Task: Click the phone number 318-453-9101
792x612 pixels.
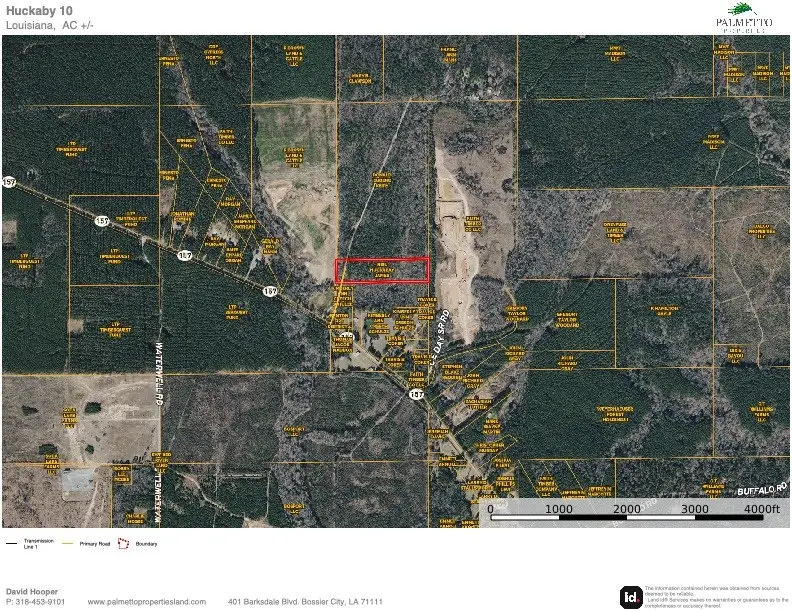Action: tap(40, 601)
